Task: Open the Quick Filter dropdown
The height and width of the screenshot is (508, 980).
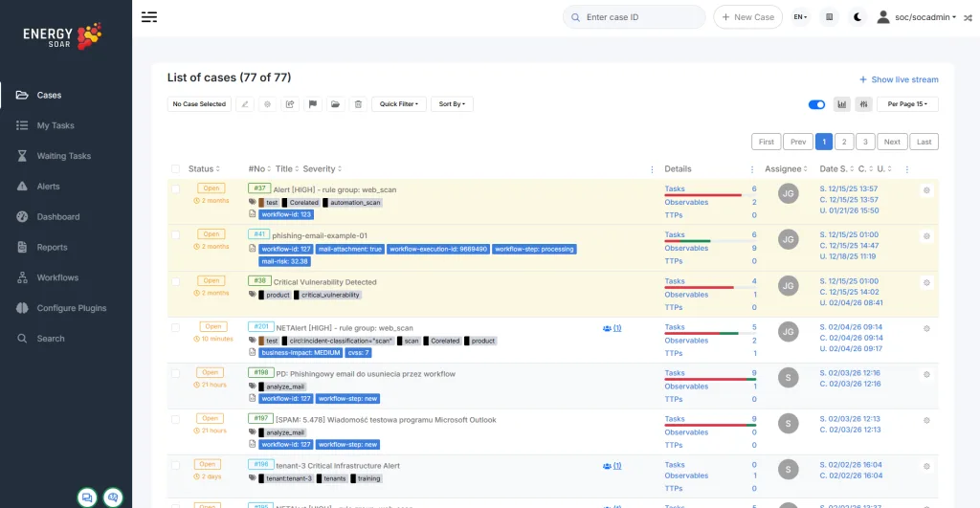Action: point(399,104)
